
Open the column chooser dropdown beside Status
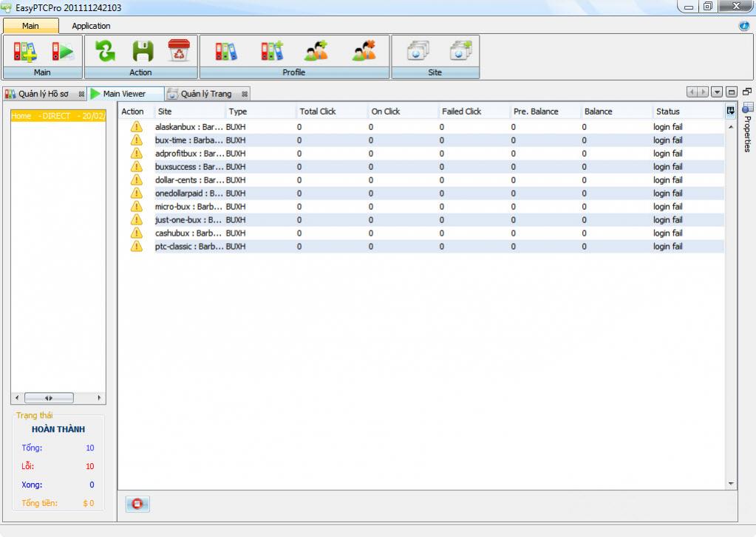731,112
